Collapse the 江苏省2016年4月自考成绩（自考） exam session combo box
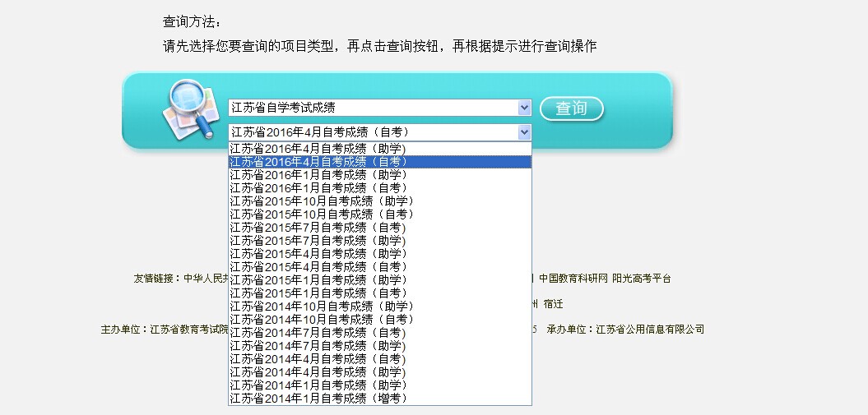868x415 pixels. (380, 132)
